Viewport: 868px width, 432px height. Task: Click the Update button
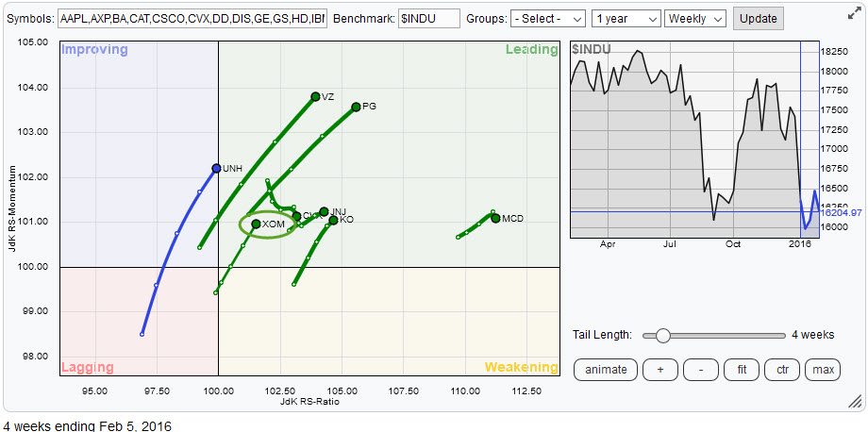coord(758,18)
